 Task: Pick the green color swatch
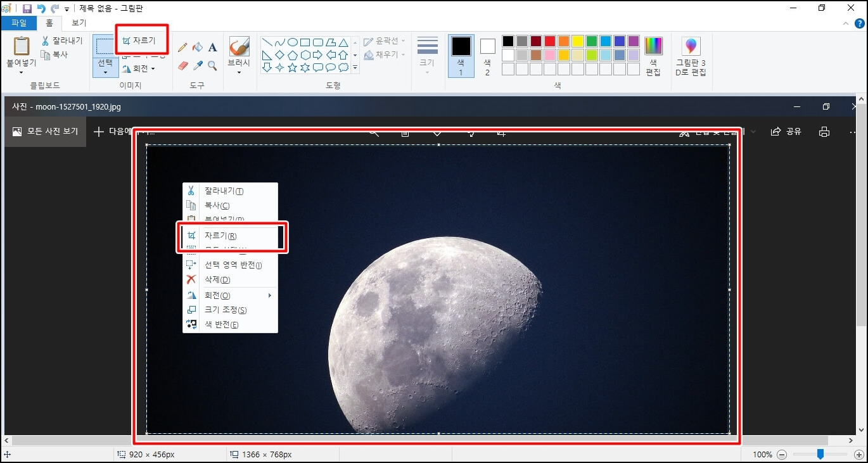(x=592, y=41)
